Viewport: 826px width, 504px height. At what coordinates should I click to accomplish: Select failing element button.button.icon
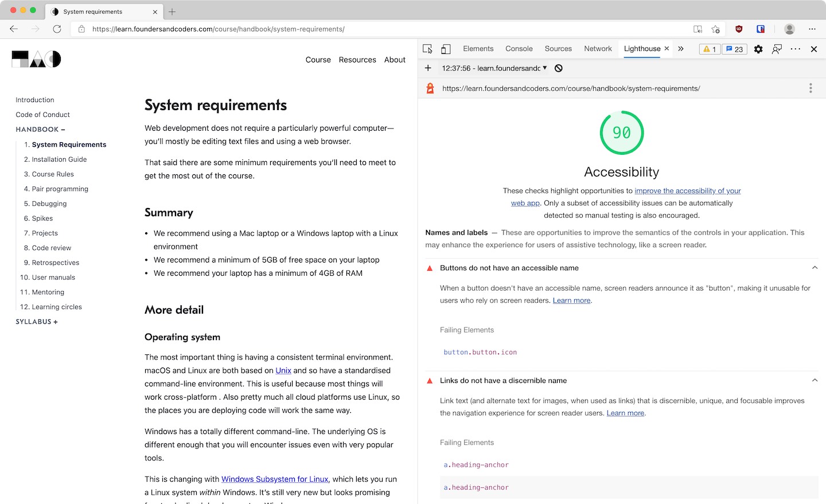(x=480, y=352)
